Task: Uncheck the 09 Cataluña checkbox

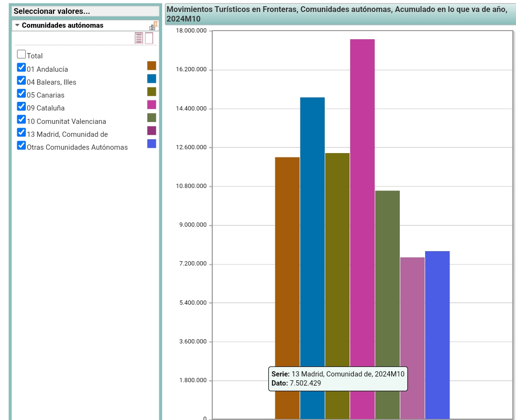Action: (x=22, y=106)
